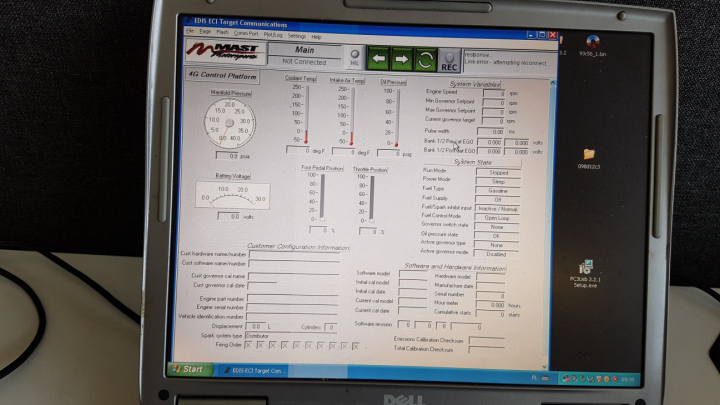The image size is (720, 405).
Task: Click the Hardware model field
Action: 490,277
